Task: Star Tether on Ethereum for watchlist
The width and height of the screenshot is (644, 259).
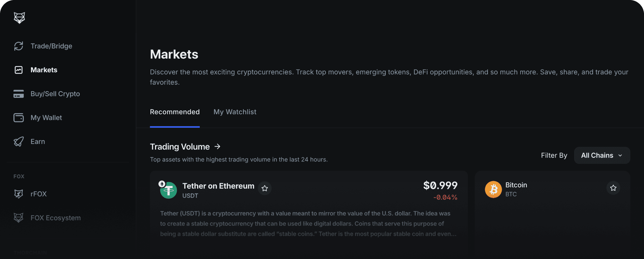Action: tap(265, 188)
